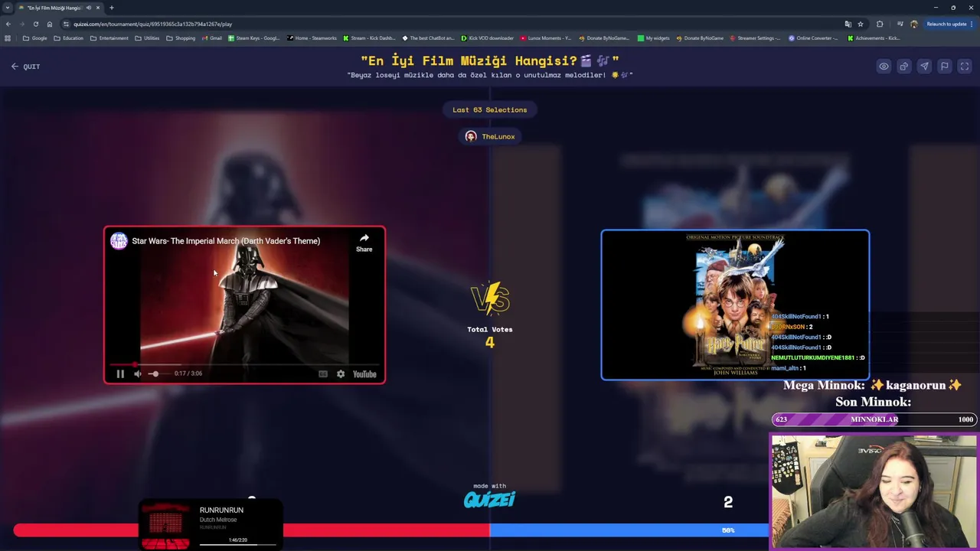Seek in RUNRUNRUN song progress bar
The image size is (980, 551).
[238, 545]
